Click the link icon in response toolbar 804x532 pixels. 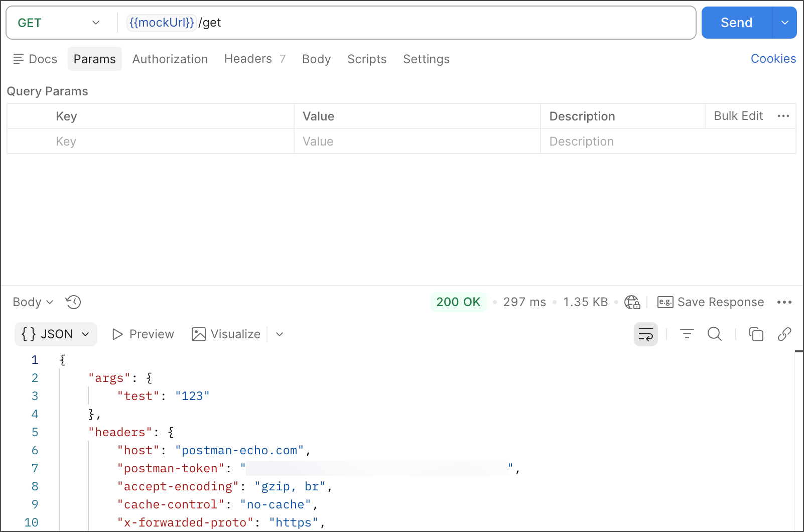[784, 334]
